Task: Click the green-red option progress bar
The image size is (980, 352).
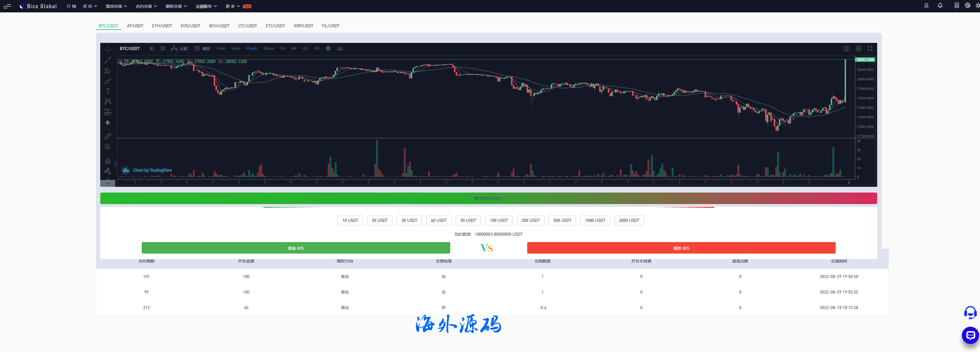Action: click(488, 198)
